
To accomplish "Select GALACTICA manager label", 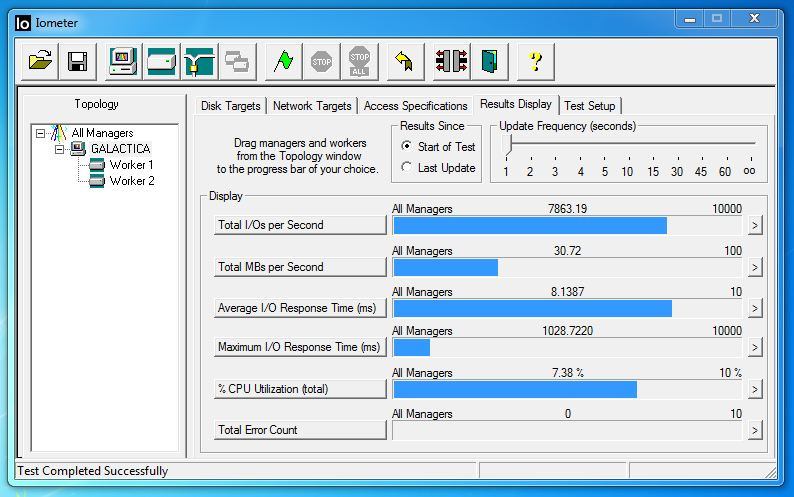I will 121,148.
